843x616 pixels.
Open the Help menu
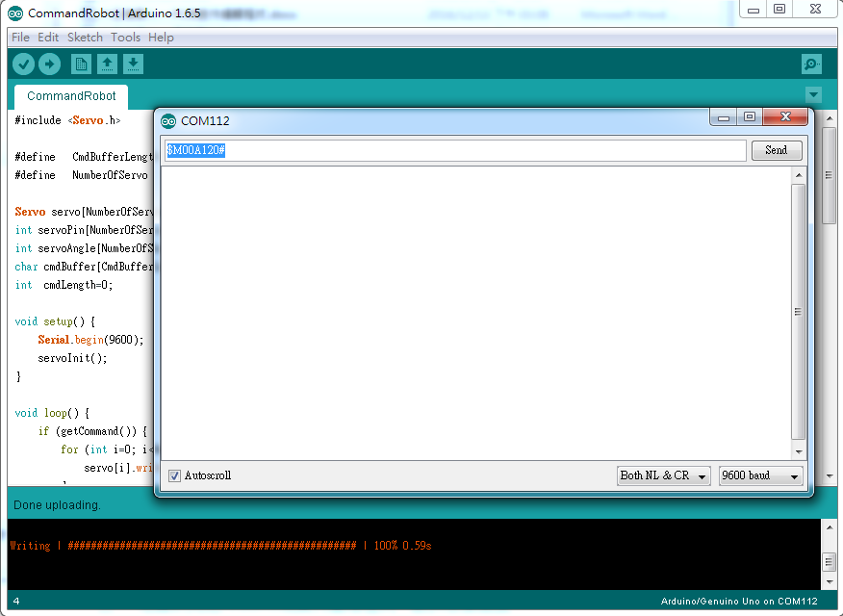click(x=161, y=38)
